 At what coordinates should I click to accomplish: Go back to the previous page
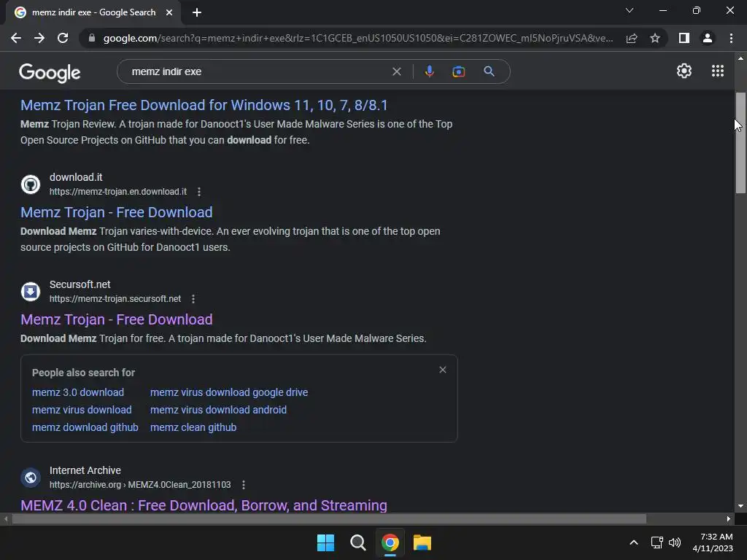click(16, 38)
